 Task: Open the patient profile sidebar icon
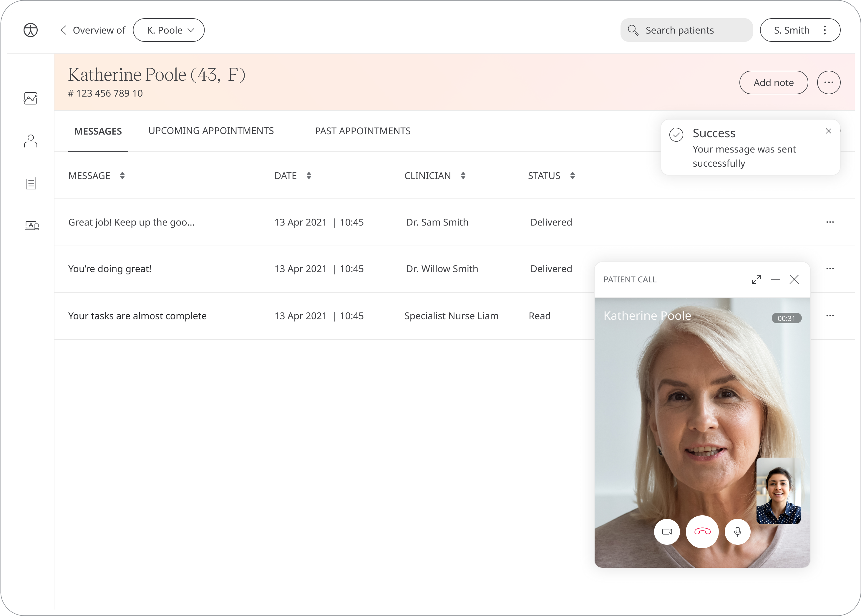(31, 141)
